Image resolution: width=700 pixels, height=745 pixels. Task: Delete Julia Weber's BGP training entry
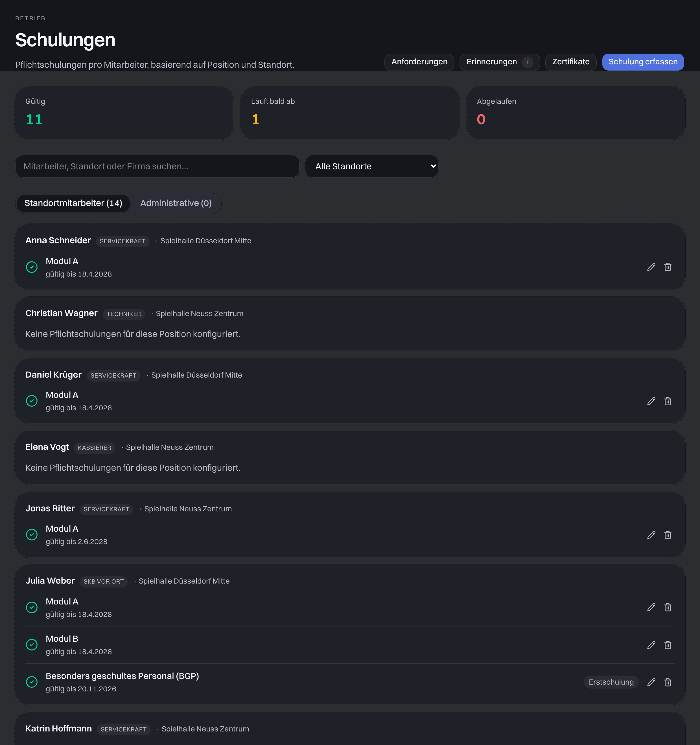667,682
